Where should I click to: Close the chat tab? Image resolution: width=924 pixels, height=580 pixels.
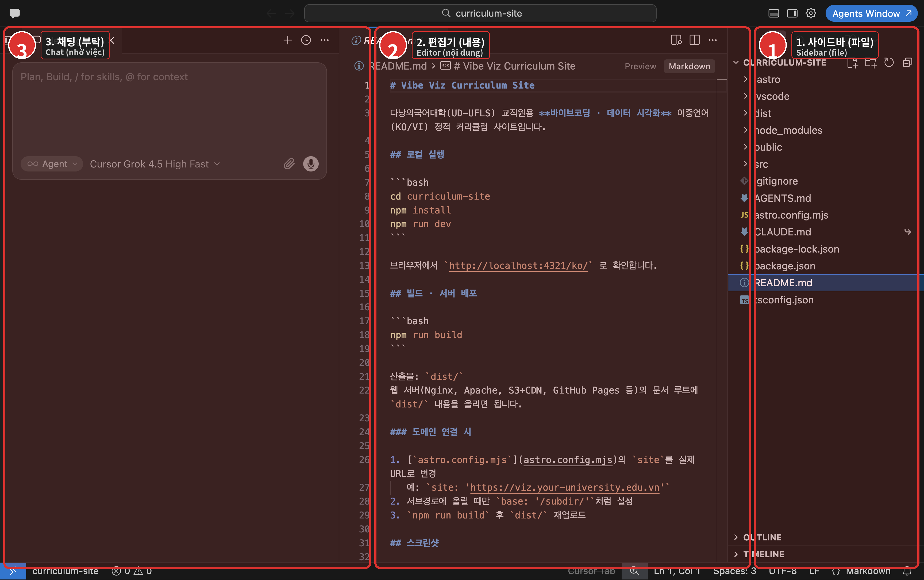112,40
